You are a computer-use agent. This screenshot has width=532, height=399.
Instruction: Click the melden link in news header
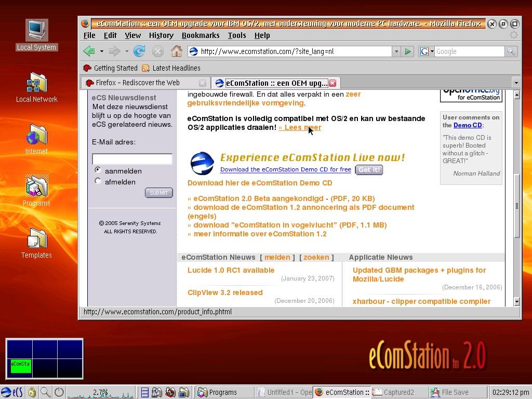tap(277, 257)
